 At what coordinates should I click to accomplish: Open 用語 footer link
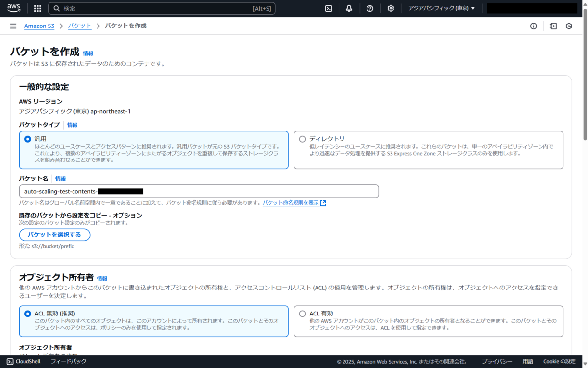coord(528,361)
